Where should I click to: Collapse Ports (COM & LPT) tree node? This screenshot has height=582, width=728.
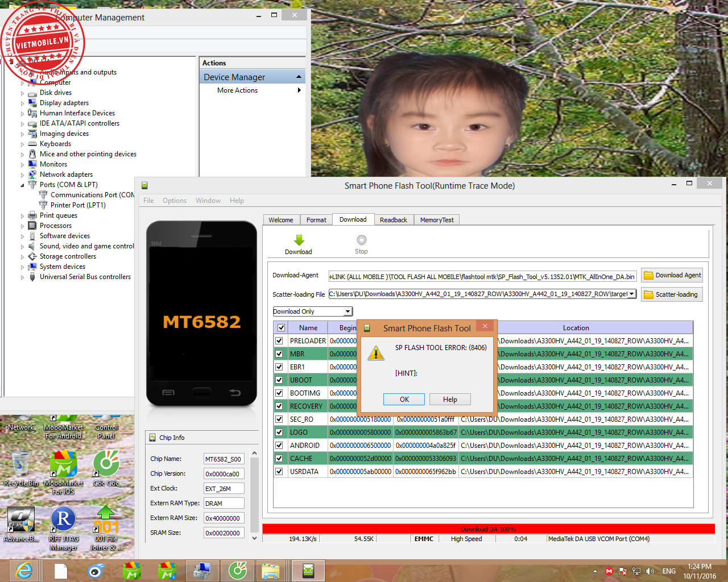[x=23, y=185]
